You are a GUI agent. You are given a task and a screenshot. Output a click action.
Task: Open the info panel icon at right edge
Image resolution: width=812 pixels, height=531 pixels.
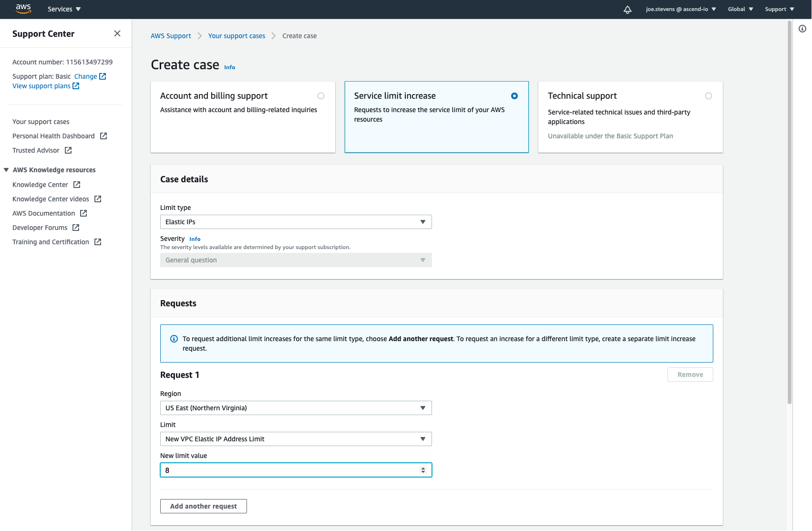(x=802, y=29)
